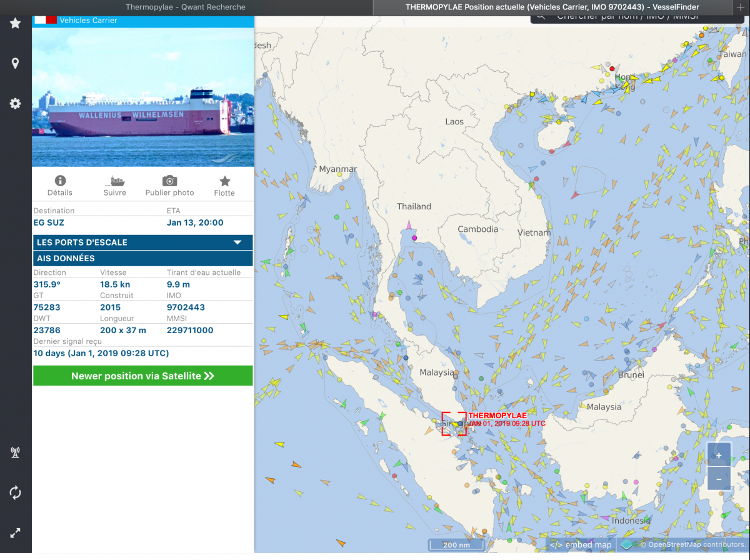The image size is (750, 560).
Task: Switch to Thermopylae Qwant Recherche tab
Action: coord(186,7)
